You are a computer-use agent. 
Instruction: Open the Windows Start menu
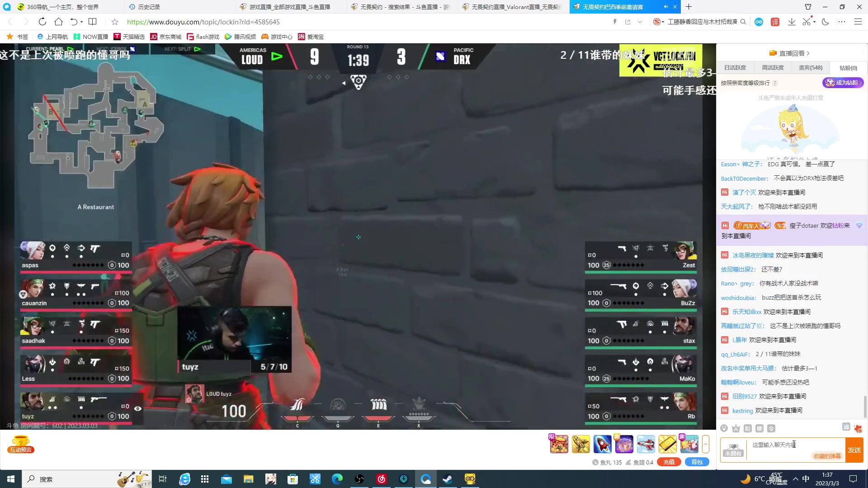11,479
